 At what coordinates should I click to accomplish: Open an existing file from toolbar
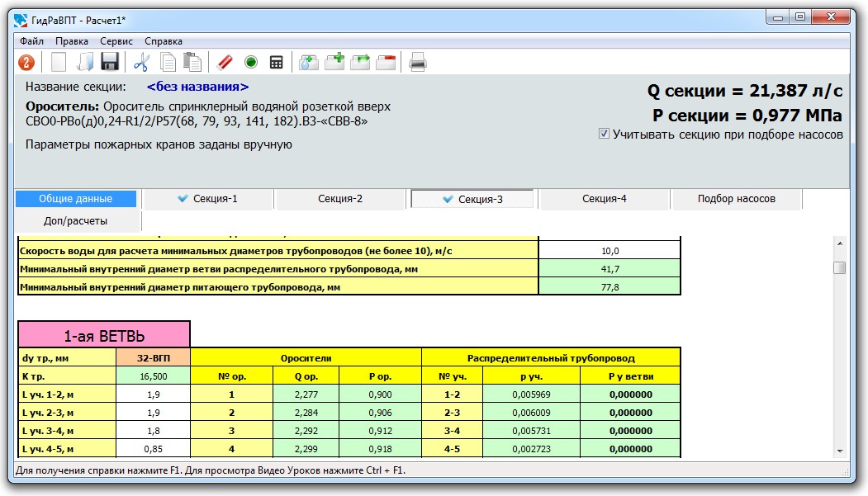click(x=84, y=62)
